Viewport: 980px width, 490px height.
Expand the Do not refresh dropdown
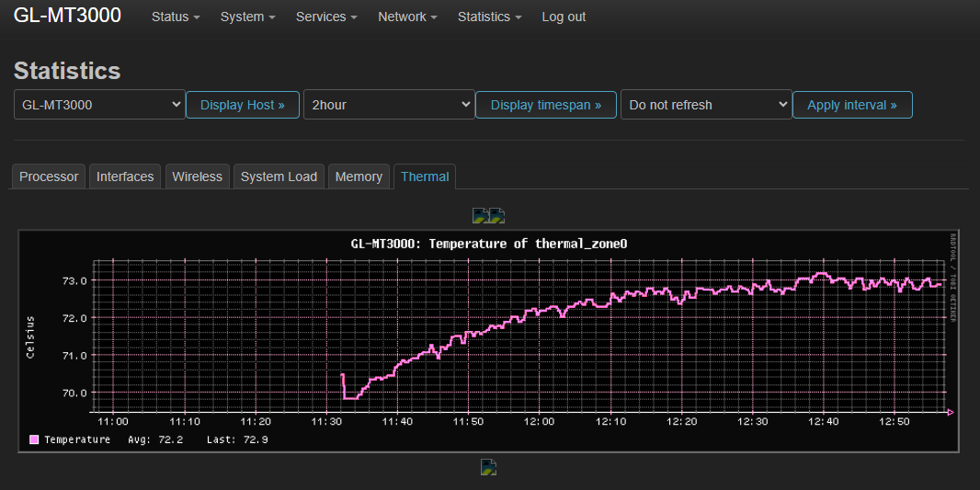(706, 105)
